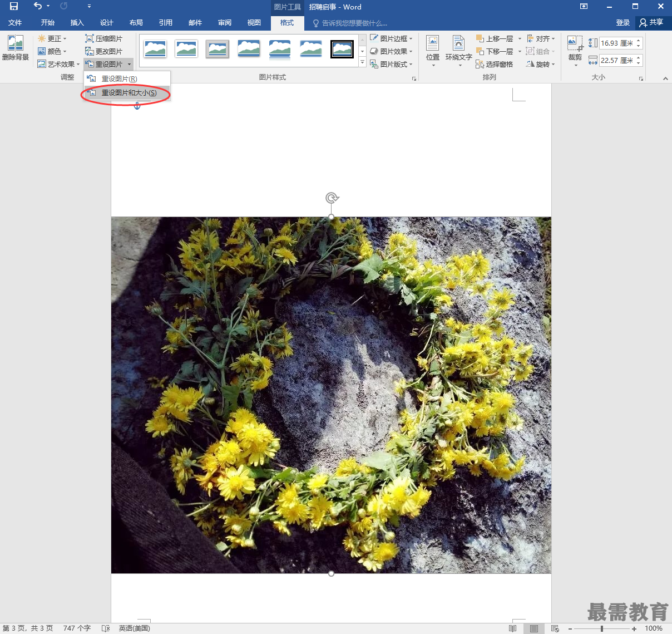Open the Color (颜色) dropdown

(x=52, y=51)
